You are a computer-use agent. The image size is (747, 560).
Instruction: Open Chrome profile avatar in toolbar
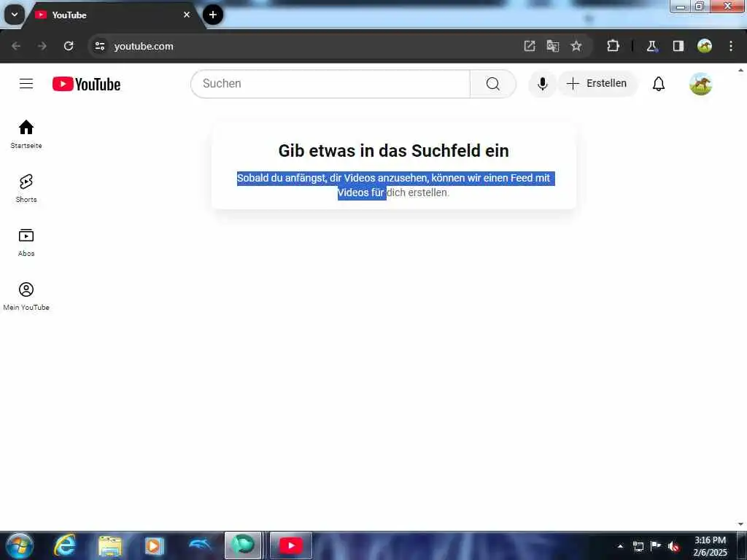coord(705,46)
